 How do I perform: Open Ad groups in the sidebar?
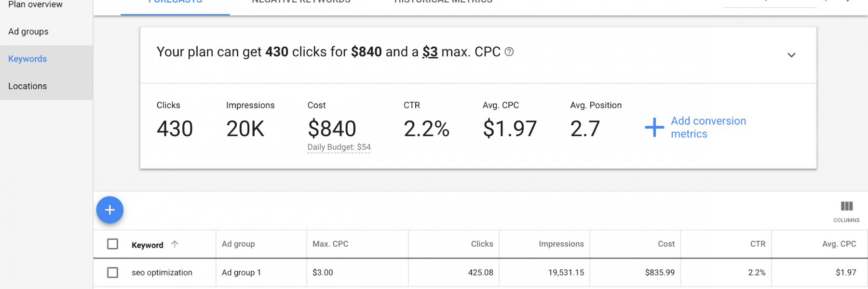[x=28, y=32]
